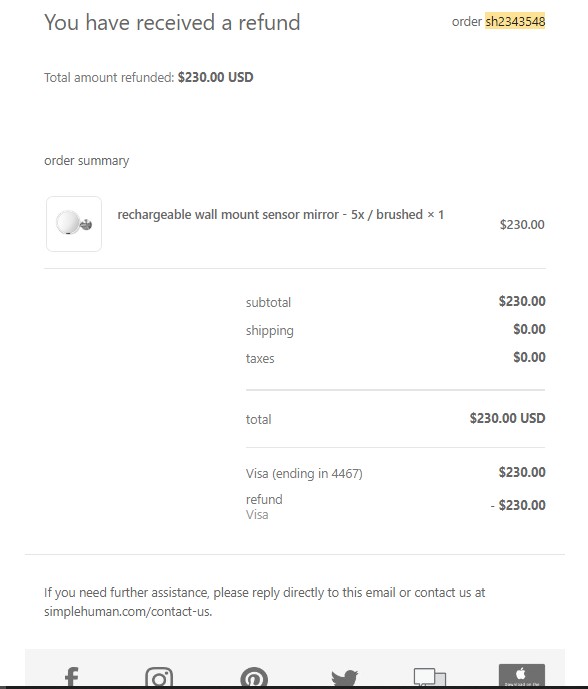Click the refund amount - $230.00
The height and width of the screenshot is (689, 588).
518,505
